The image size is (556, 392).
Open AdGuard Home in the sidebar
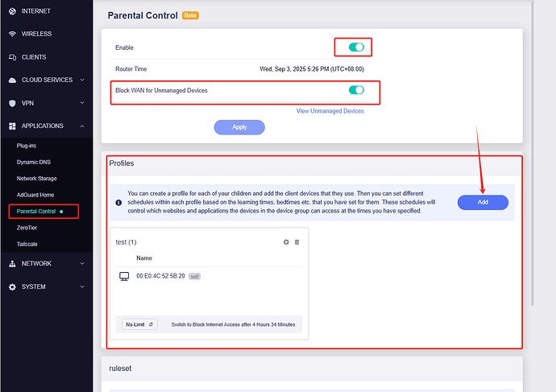(35, 195)
